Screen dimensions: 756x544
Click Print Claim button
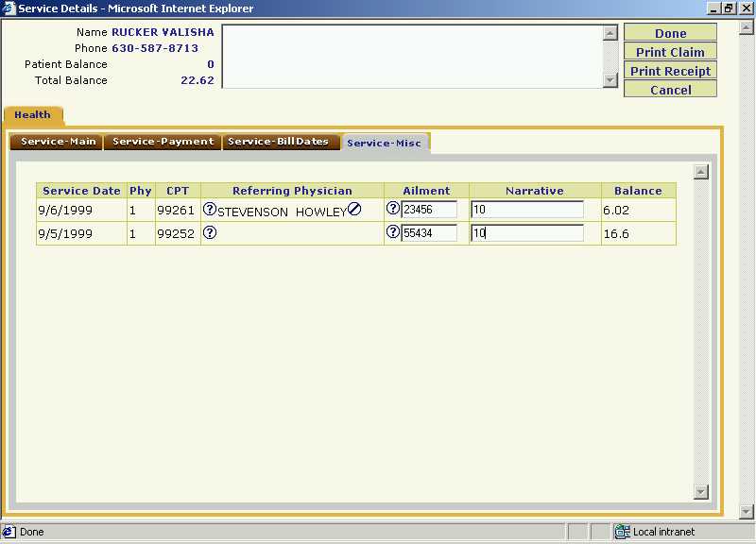pos(670,52)
